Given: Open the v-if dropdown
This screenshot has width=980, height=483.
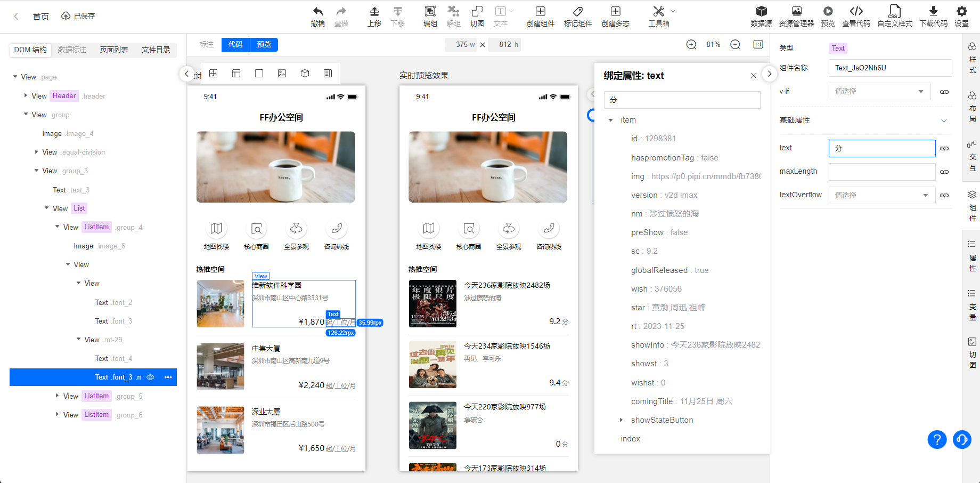Looking at the screenshot, I should point(879,91).
